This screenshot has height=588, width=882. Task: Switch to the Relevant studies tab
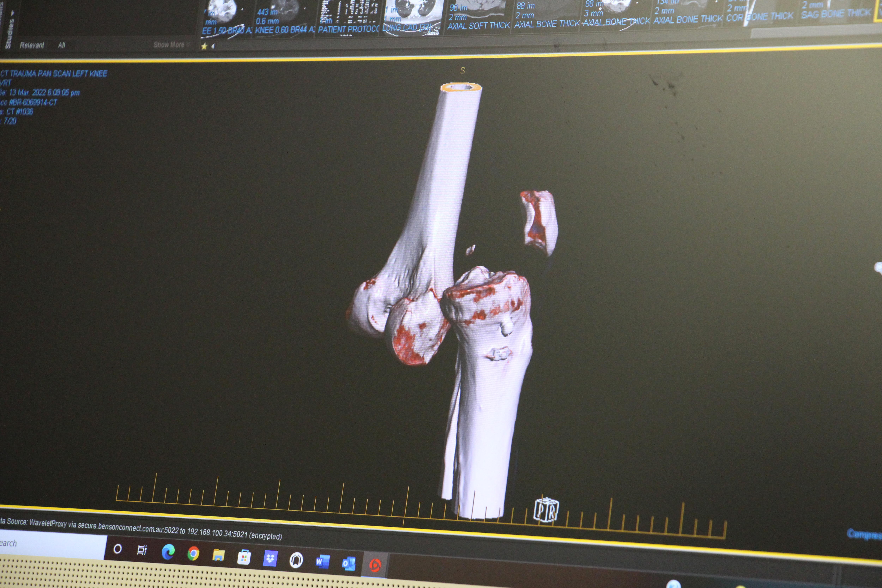[x=32, y=45]
